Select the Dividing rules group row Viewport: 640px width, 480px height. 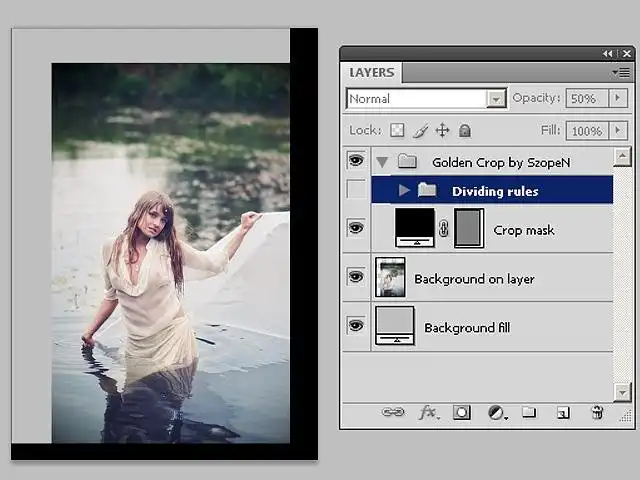coord(492,190)
